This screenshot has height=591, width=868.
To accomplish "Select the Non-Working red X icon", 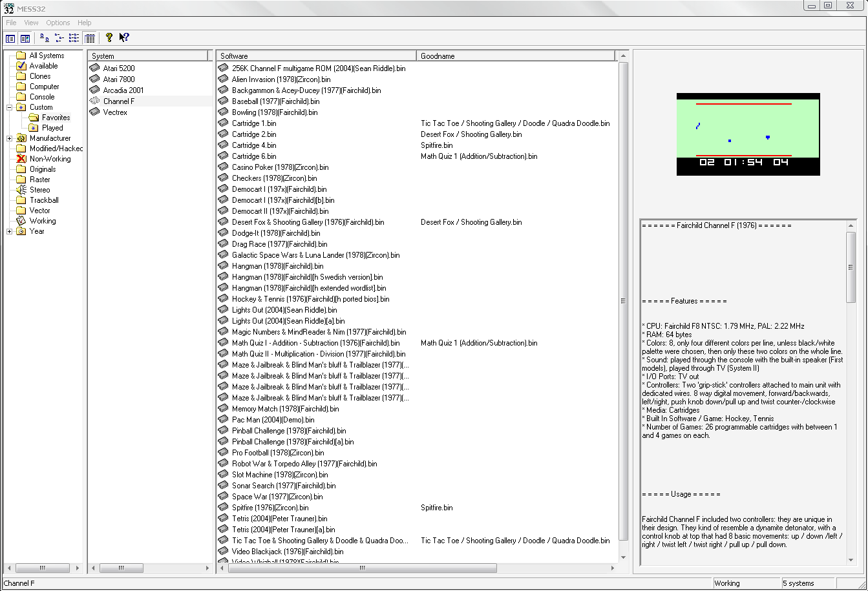I will [x=21, y=159].
